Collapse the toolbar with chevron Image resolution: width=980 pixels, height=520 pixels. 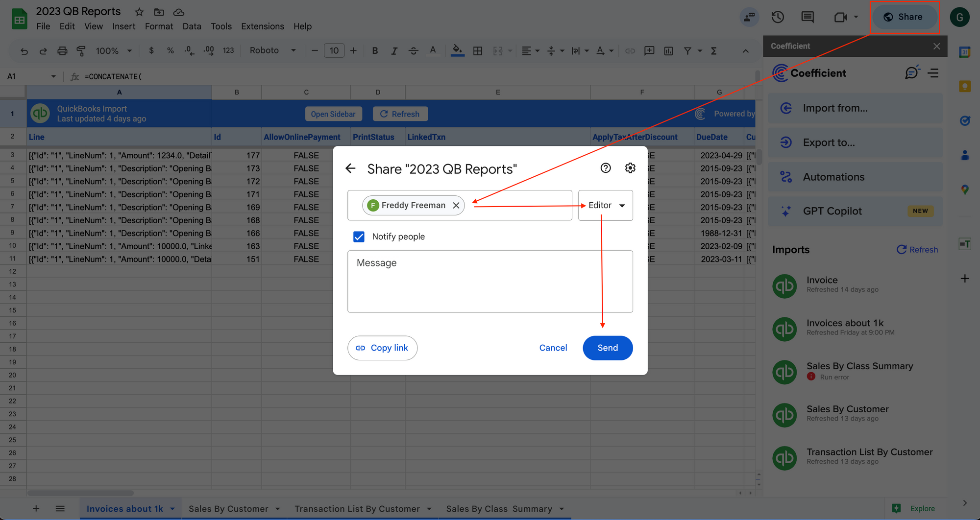[745, 51]
